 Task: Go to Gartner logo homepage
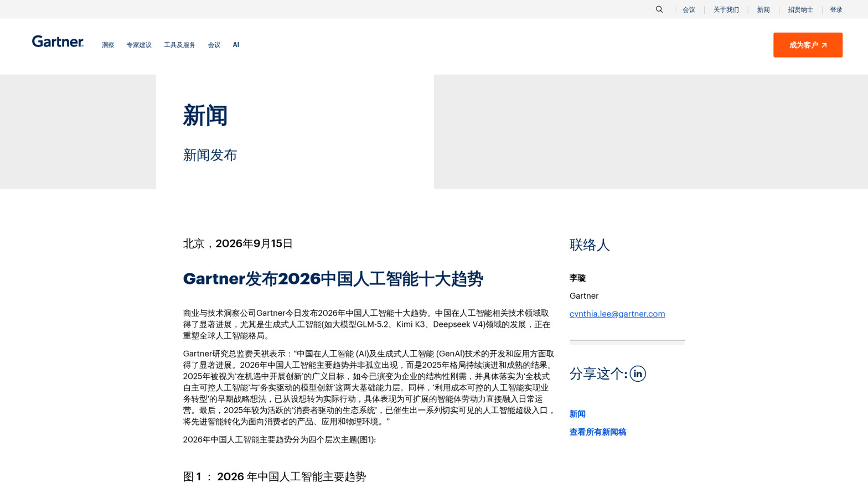[x=58, y=41]
